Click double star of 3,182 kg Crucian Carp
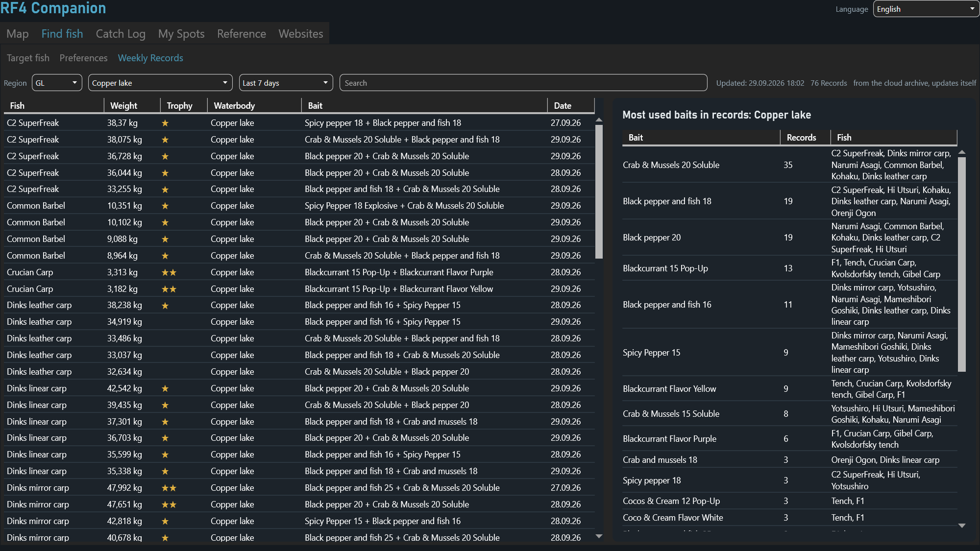This screenshot has width=980, height=551. (x=169, y=289)
